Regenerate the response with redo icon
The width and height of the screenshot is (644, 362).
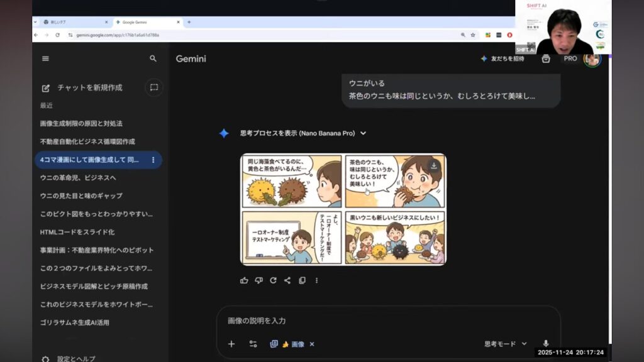click(x=273, y=280)
